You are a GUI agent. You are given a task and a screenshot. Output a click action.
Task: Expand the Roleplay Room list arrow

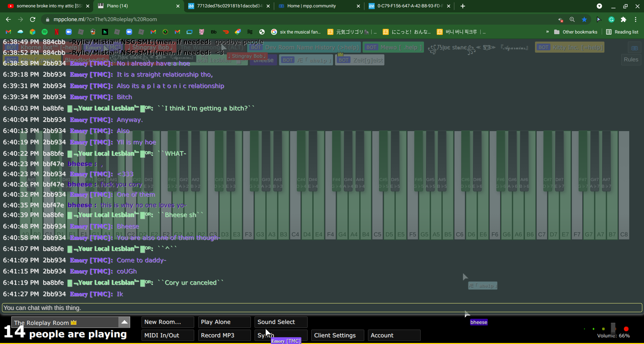(124, 322)
